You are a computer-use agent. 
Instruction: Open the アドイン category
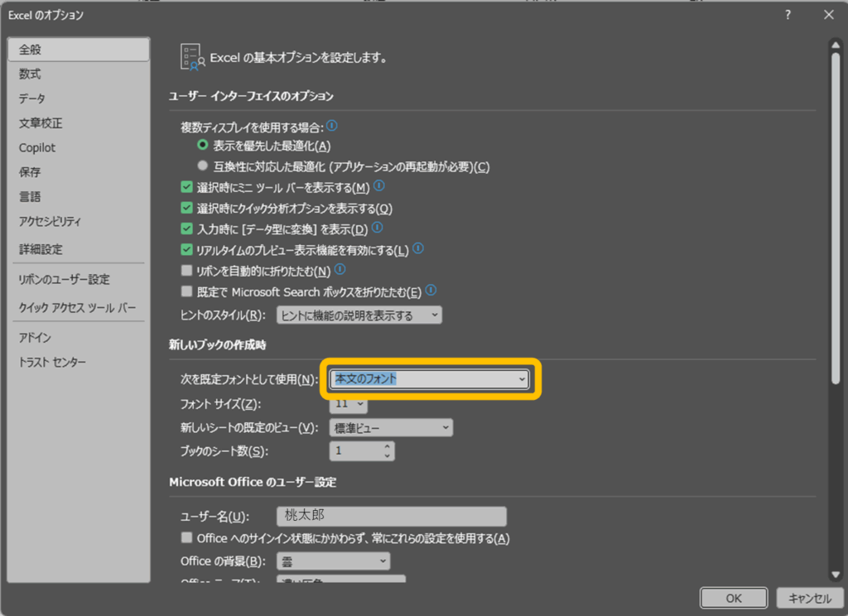[x=79, y=338]
